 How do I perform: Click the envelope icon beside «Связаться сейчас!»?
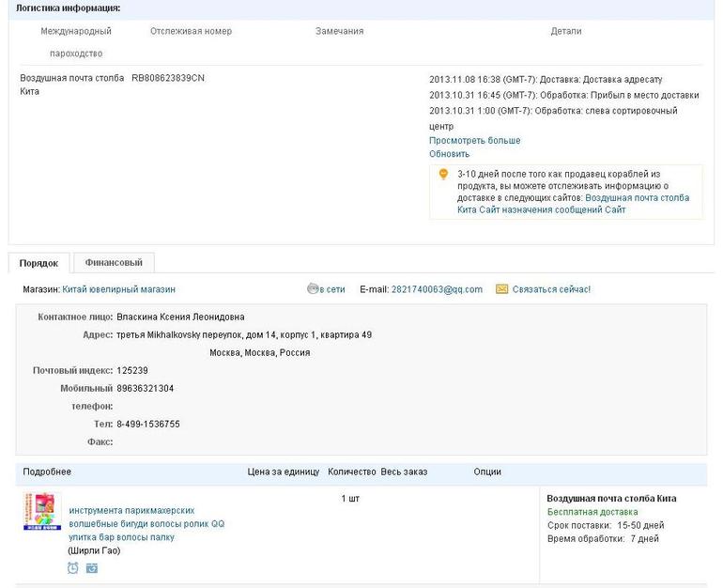[x=501, y=289]
